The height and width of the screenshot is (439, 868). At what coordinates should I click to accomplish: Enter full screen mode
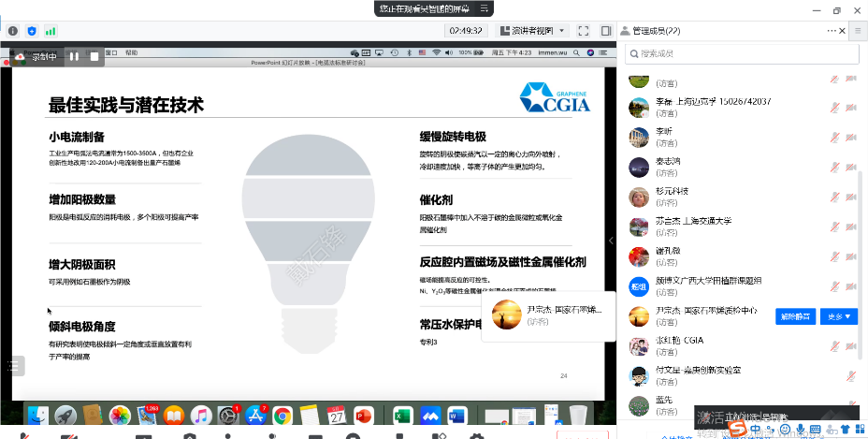(583, 31)
